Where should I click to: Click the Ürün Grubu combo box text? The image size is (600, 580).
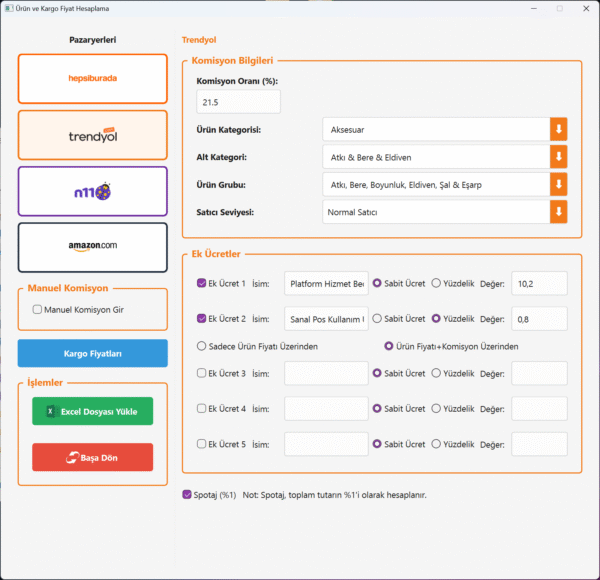pyautogui.click(x=406, y=185)
